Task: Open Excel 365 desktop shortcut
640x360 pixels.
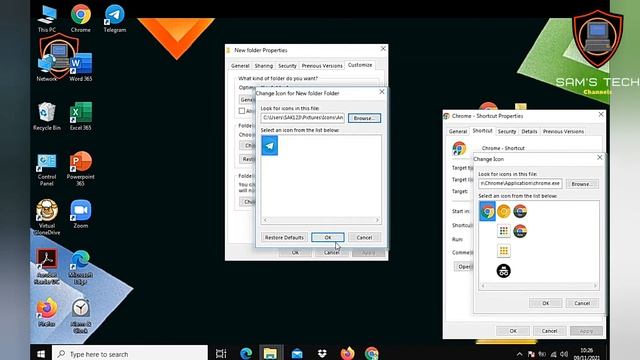Action: 81,116
